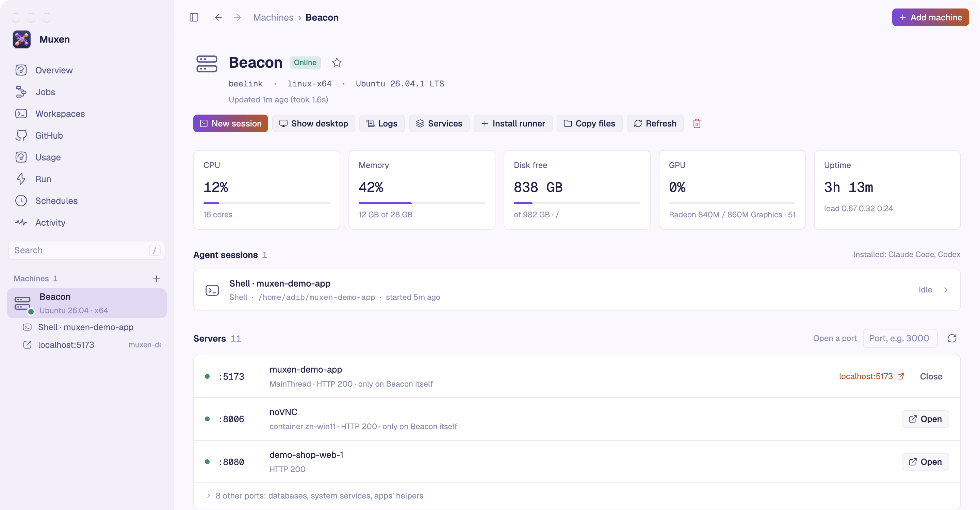Open Shell · muxen-demo-app in sidebar

[x=87, y=327]
